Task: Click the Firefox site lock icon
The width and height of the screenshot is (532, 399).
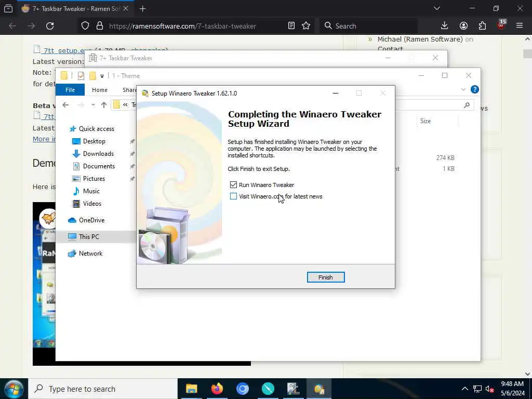Action: (x=99, y=26)
